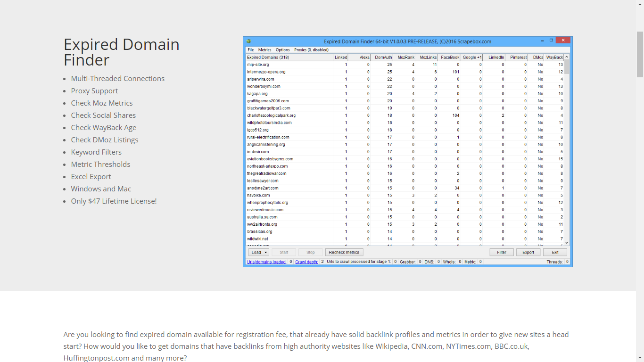Open the Metrics menu
This screenshot has width=644, height=362.
[x=265, y=50]
